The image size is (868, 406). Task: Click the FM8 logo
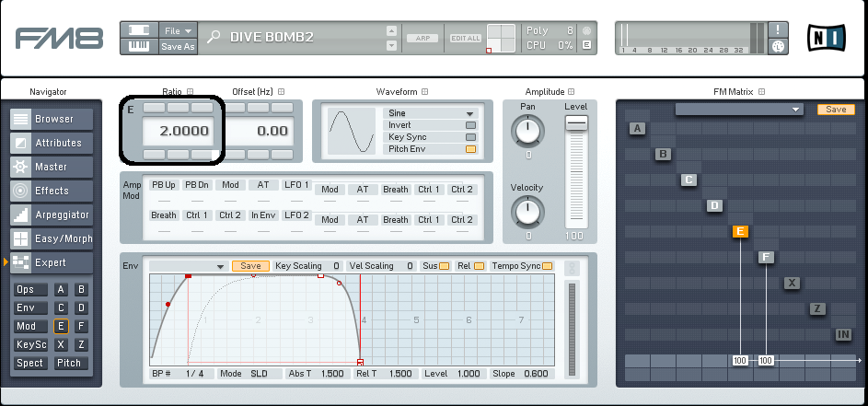(x=59, y=39)
